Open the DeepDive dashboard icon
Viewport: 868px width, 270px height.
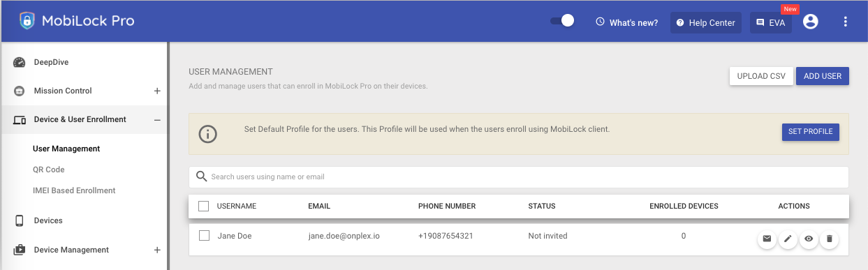click(20, 62)
